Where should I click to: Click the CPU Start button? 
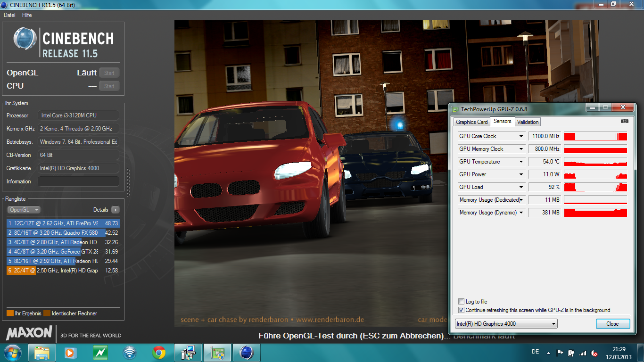109,86
